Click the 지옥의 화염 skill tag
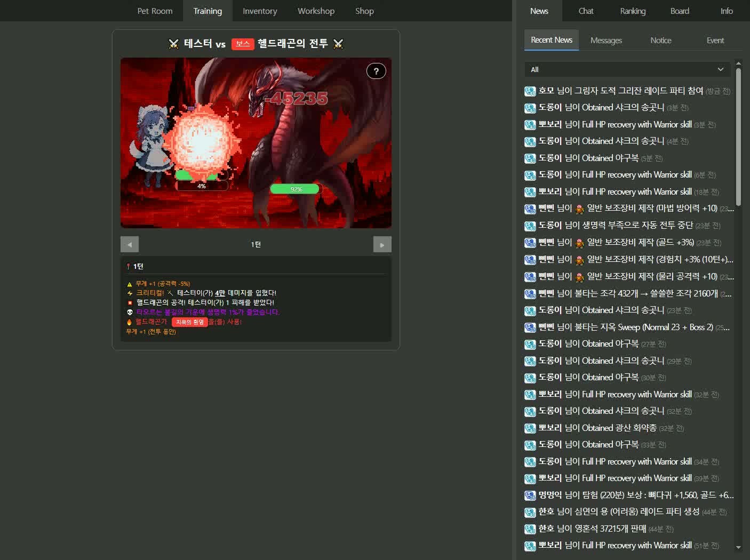Screen dimensions: 750x560 (x=190, y=322)
